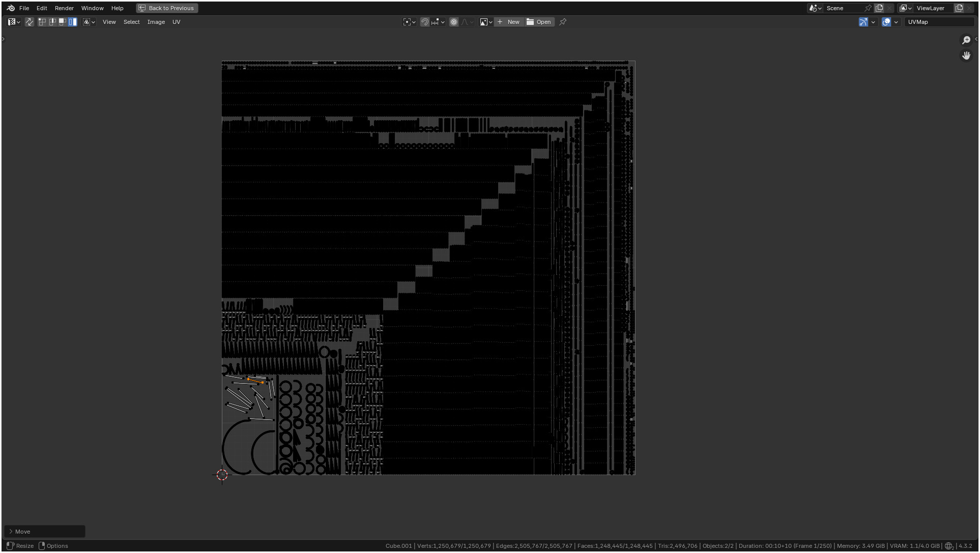This screenshot has height=553, width=980.
Task: Open the Render menu
Action: (x=64, y=8)
